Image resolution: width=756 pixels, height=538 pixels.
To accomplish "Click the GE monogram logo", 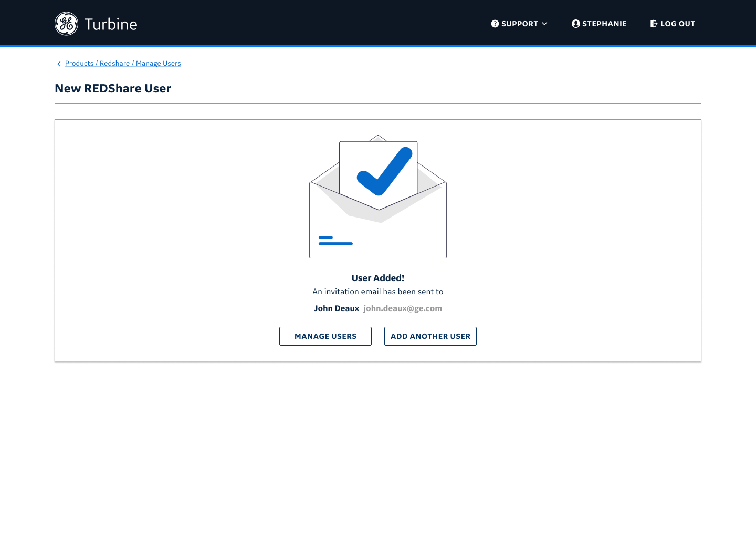I will (67, 24).
